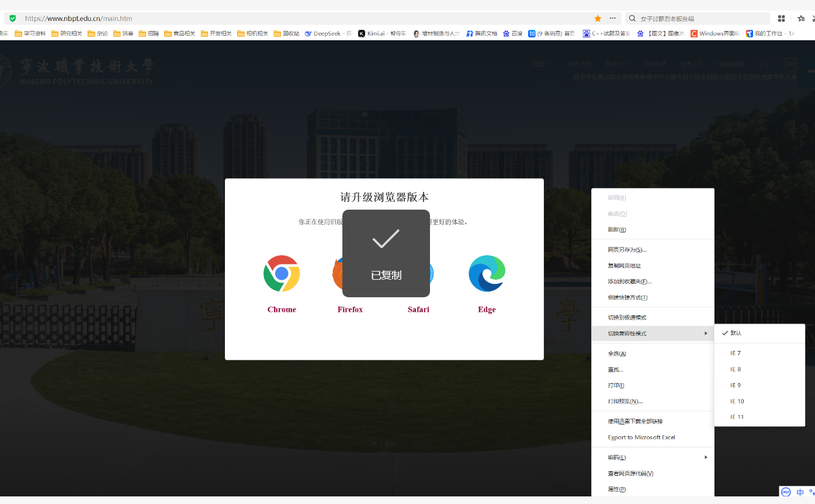
Task: Open Chrome download link icon
Action: coord(282,273)
